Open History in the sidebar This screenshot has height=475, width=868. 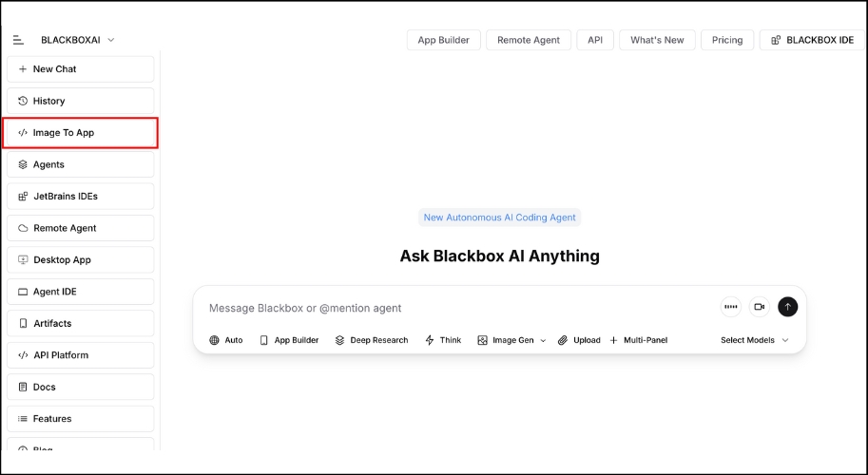[x=80, y=101]
